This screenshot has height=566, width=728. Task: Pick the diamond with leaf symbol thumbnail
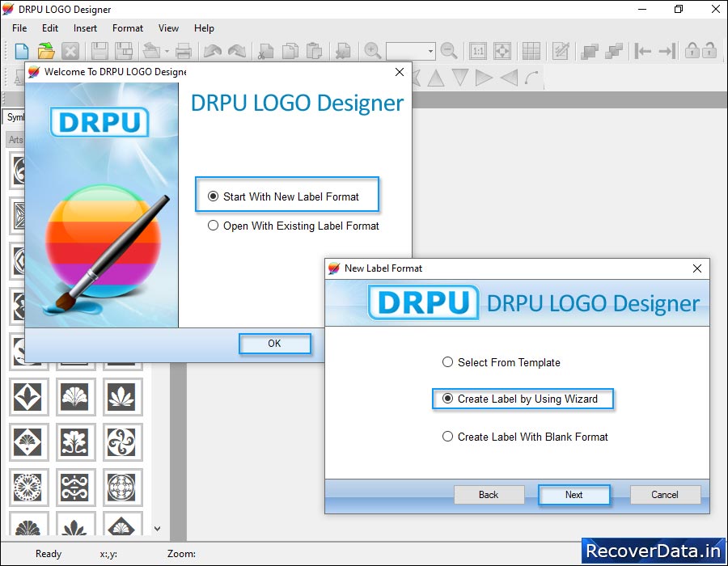click(x=28, y=397)
